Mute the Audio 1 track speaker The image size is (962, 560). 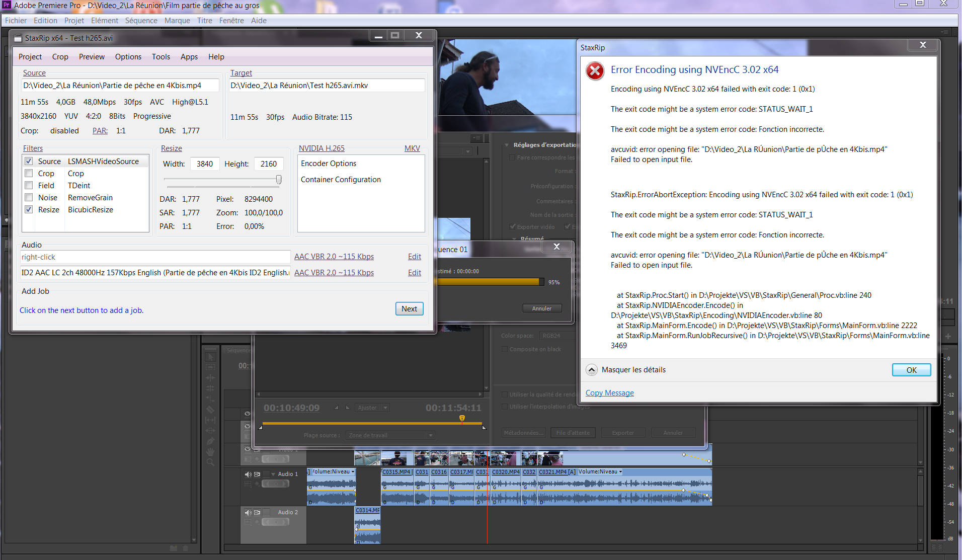(248, 474)
